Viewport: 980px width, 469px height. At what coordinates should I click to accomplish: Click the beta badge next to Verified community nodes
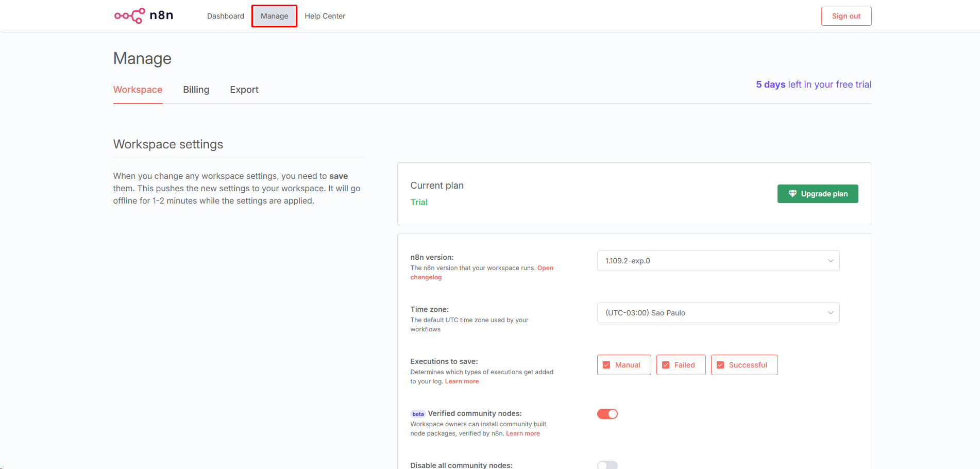point(418,414)
